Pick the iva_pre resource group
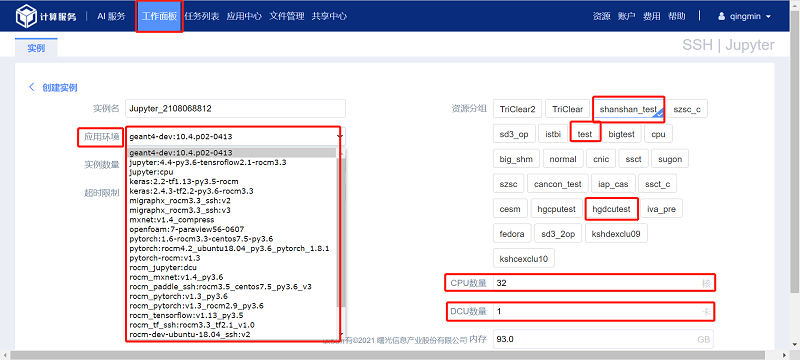Screen dimensions: 800x360 661,209
